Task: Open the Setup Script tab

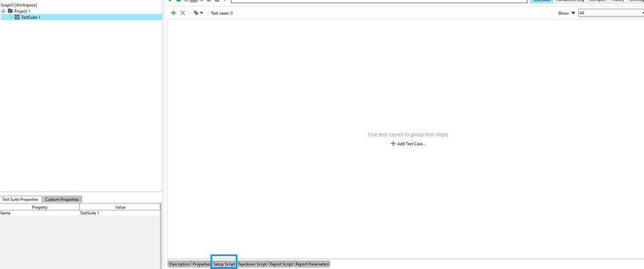Action: 224,264
